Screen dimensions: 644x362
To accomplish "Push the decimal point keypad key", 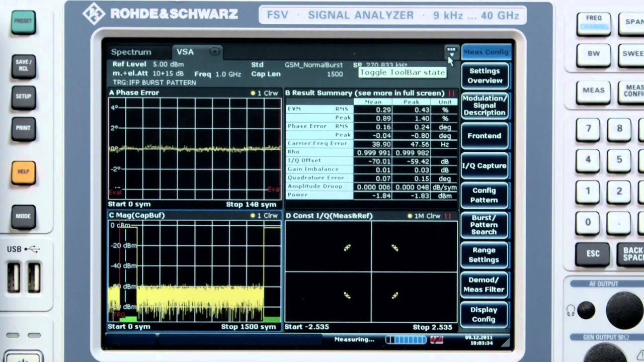I will click(619, 222).
